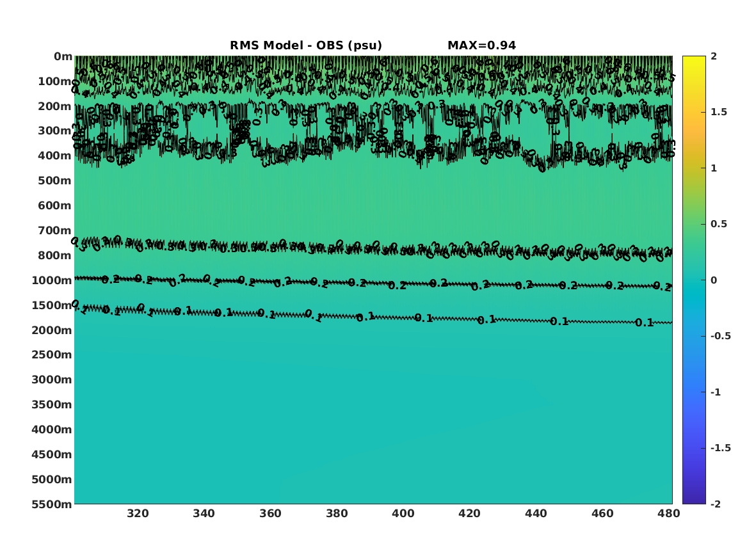The image size is (747, 560).
Task: Click the colorbar tick label '-1'
Action: 716,392
